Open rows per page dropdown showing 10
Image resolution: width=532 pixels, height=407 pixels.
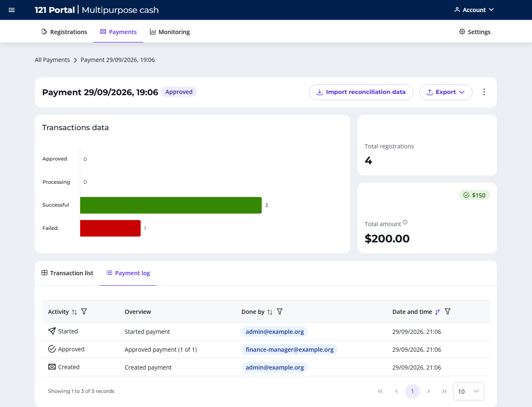pyautogui.click(x=468, y=391)
